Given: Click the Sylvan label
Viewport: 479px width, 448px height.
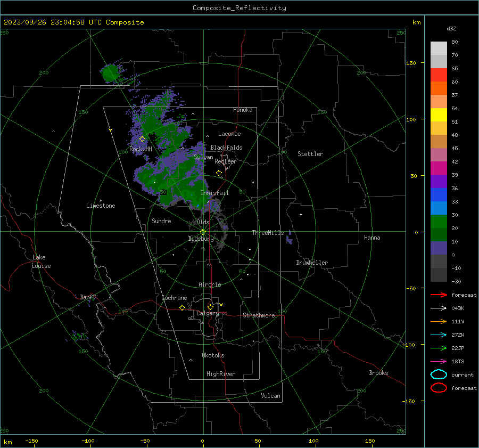Looking at the screenshot, I should point(203,157).
